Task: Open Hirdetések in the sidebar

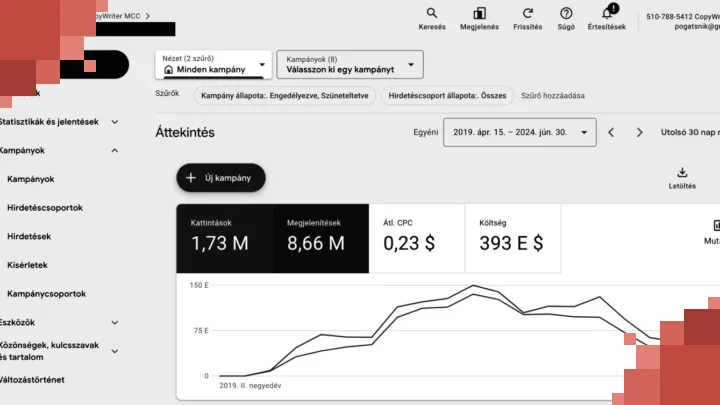Action: pos(29,236)
